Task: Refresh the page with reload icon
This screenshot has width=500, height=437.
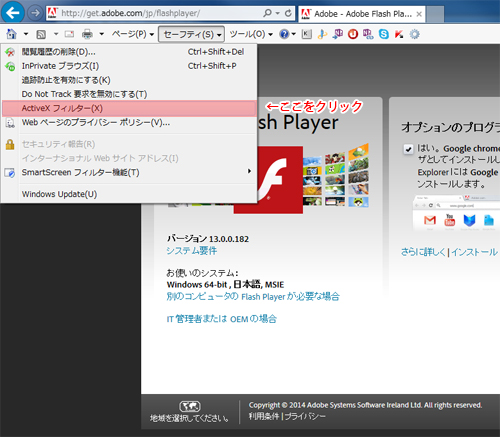Action: 288,13
